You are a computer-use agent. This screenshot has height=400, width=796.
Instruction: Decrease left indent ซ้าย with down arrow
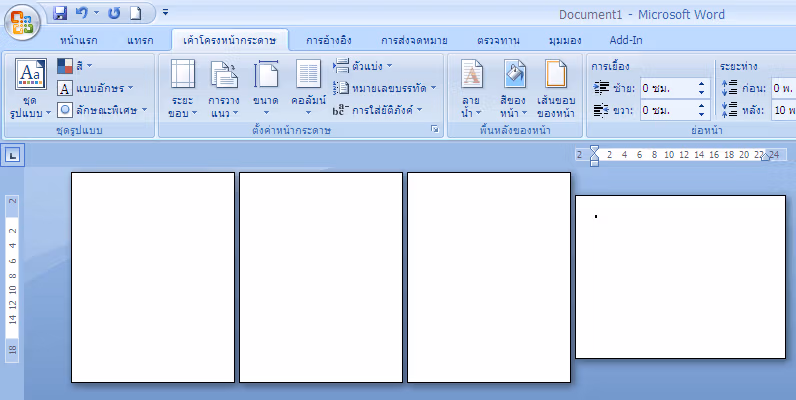coord(702,93)
